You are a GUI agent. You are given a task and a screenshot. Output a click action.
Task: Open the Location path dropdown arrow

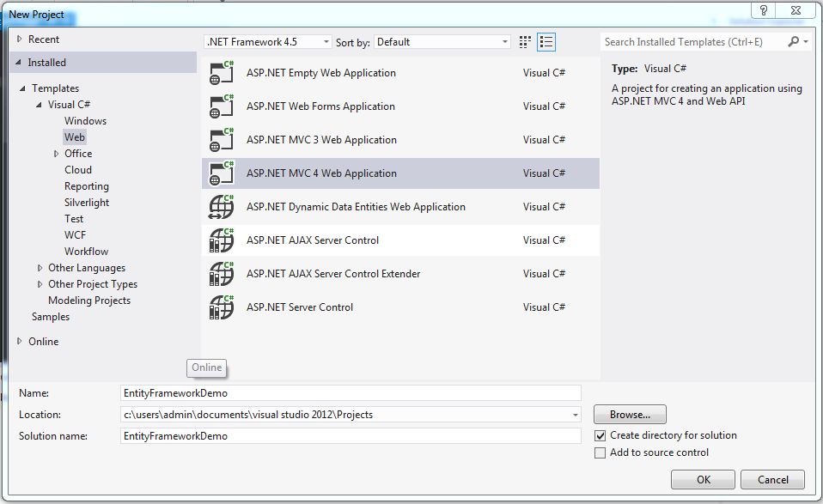[576, 415]
